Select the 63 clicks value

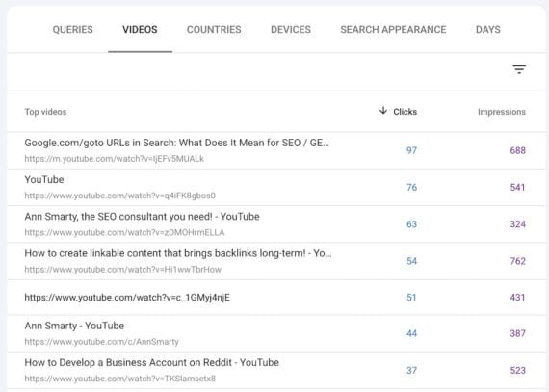(x=412, y=224)
